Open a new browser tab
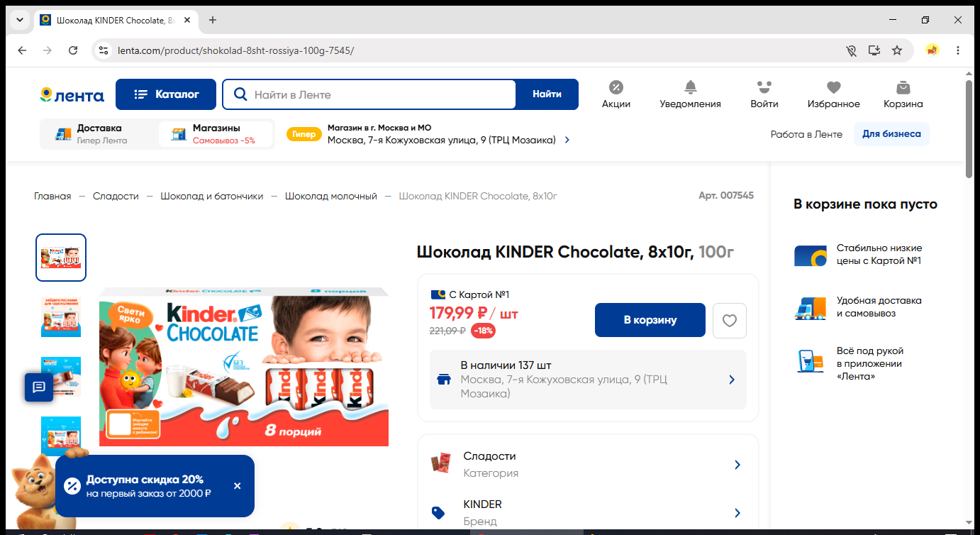Image resolution: width=980 pixels, height=535 pixels. point(213,20)
